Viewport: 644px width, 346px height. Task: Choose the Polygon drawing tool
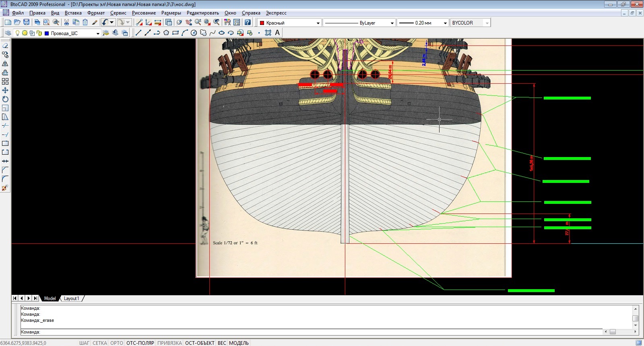click(x=166, y=33)
